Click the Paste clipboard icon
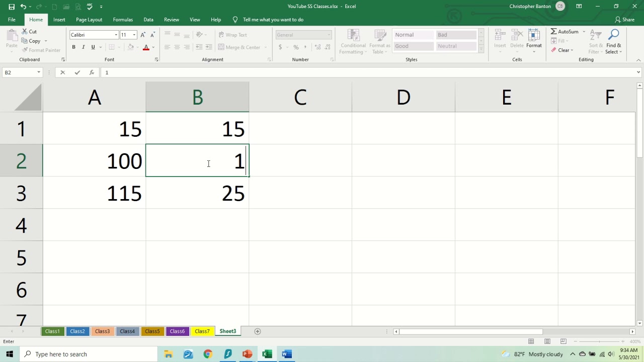Viewport: 644px width, 362px height. tap(12, 35)
